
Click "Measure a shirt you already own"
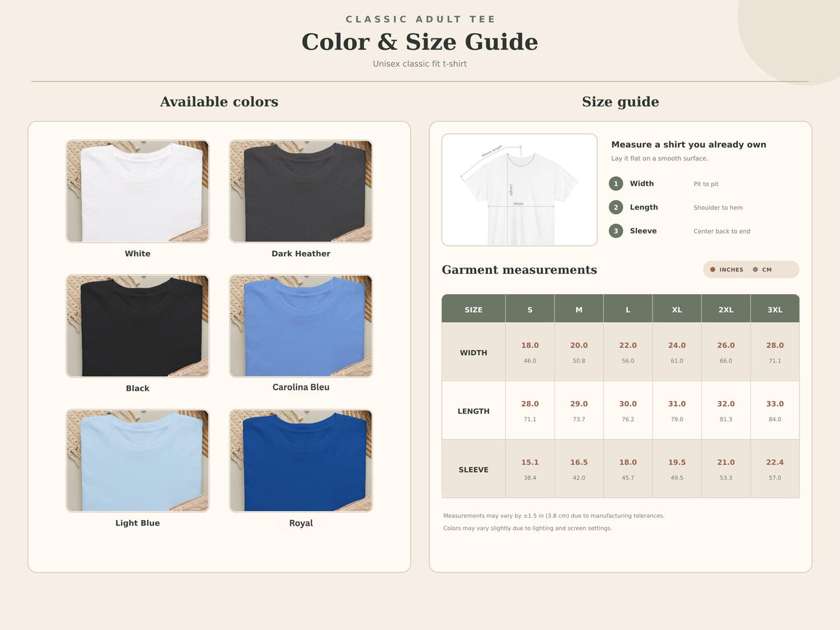[689, 145]
